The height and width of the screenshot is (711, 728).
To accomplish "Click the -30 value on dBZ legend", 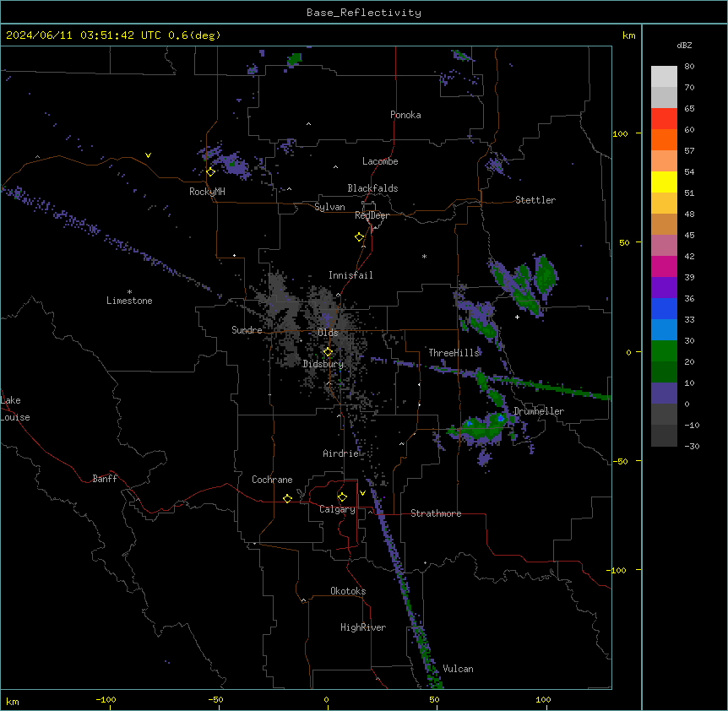I will (692, 447).
